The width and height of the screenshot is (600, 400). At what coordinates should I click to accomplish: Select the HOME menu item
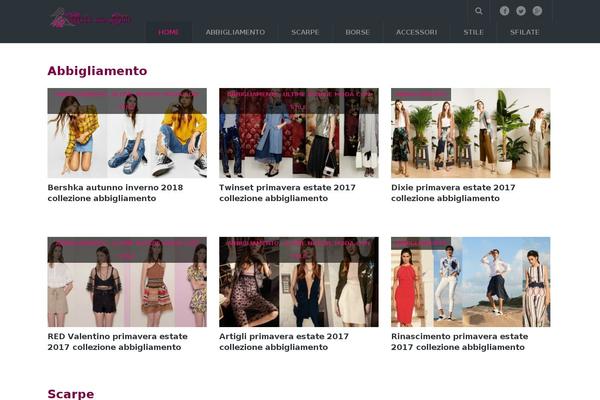click(x=169, y=32)
